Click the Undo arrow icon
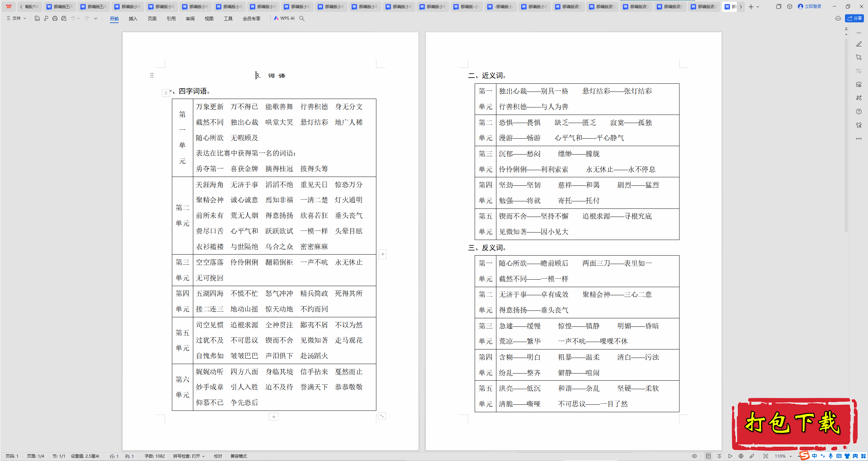This screenshot has width=868, height=461. (73, 18)
